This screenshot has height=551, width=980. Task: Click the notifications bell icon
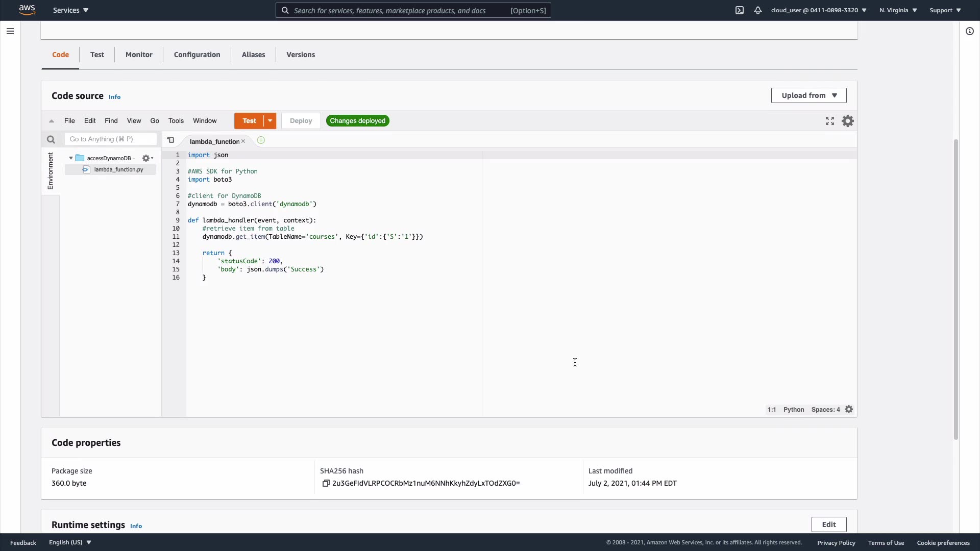pyautogui.click(x=758, y=10)
